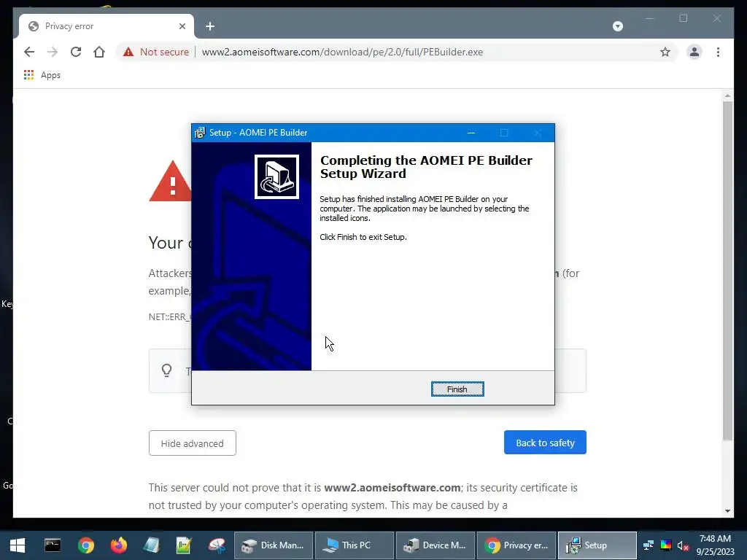Reload the Chrome page
This screenshot has height=560, width=747.
76,52
